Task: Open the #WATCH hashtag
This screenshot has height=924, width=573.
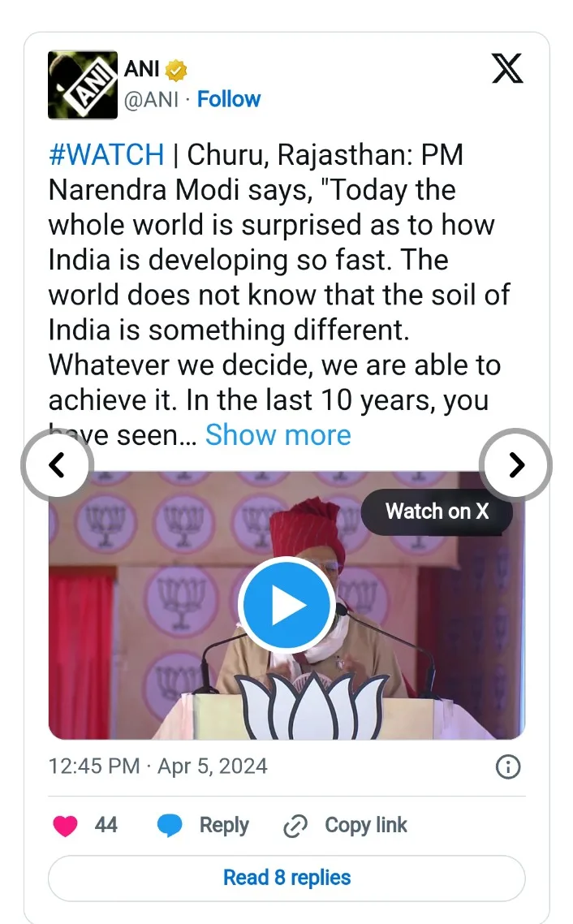Action: pos(106,154)
